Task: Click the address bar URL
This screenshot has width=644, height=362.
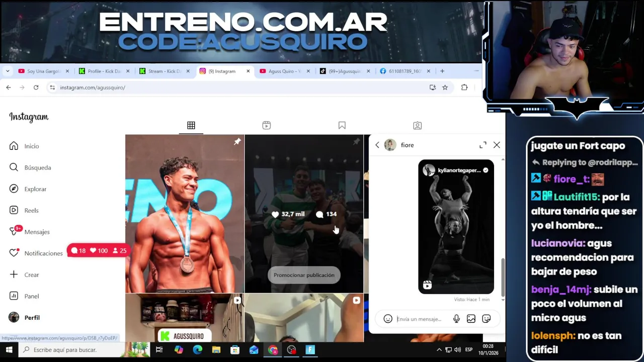Action: [x=93, y=87]
